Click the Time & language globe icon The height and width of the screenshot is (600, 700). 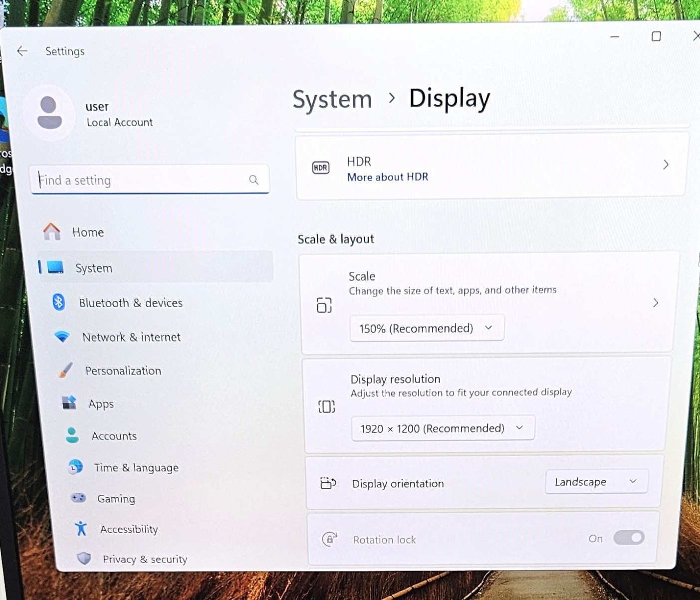coord(75,467)
